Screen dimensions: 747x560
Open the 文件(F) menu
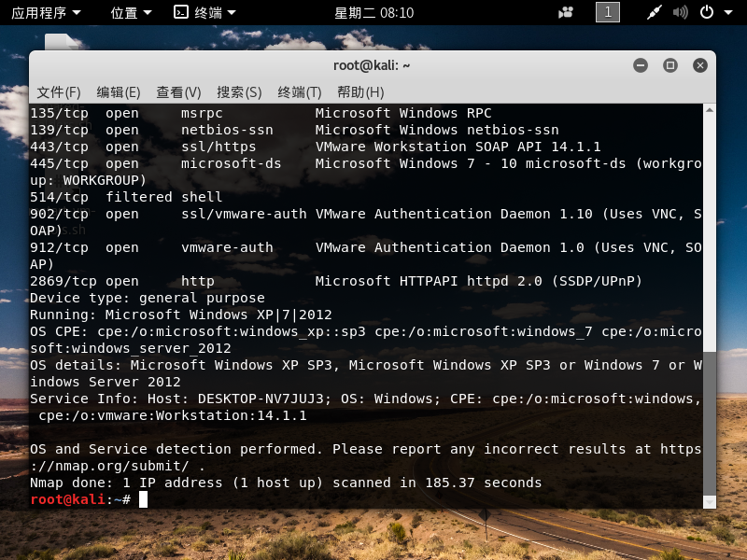tap(59, 91)
